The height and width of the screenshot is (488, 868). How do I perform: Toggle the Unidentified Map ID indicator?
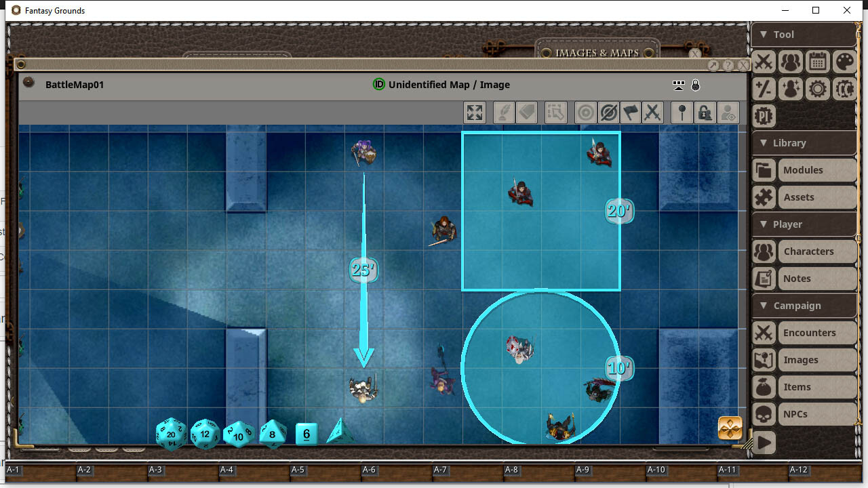point(378,85)
